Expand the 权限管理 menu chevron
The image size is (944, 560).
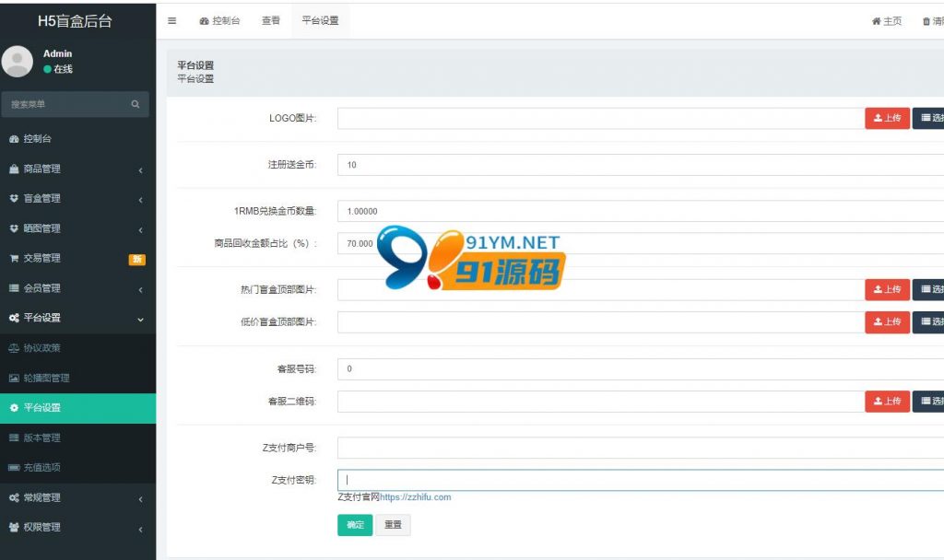[x=140, y=529]
